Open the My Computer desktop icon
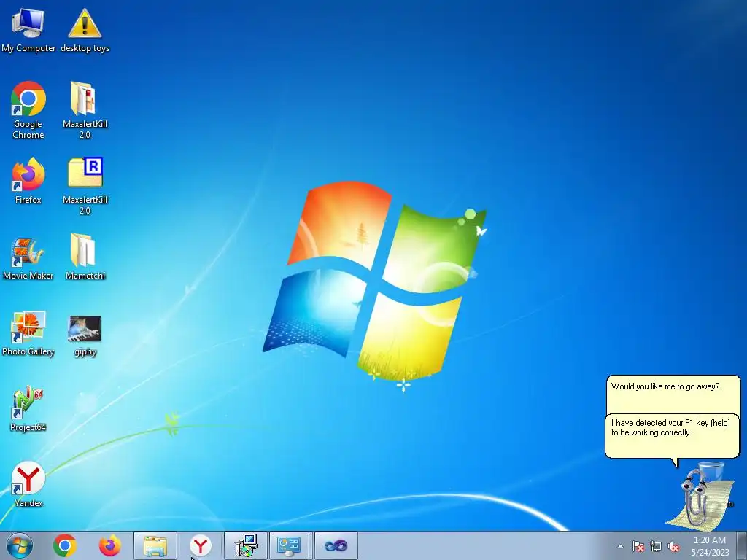This screenshot has width=747, height=560. tap(28, 29)
